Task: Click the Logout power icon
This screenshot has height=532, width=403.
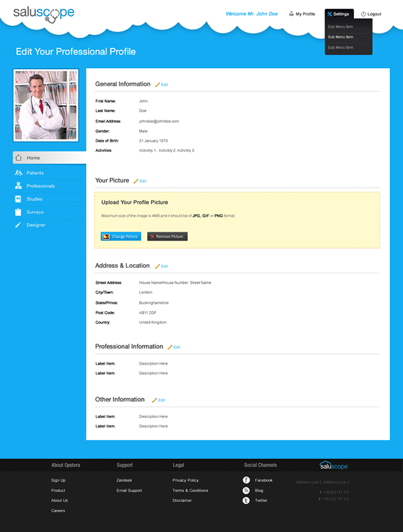Action: [363, 14]
